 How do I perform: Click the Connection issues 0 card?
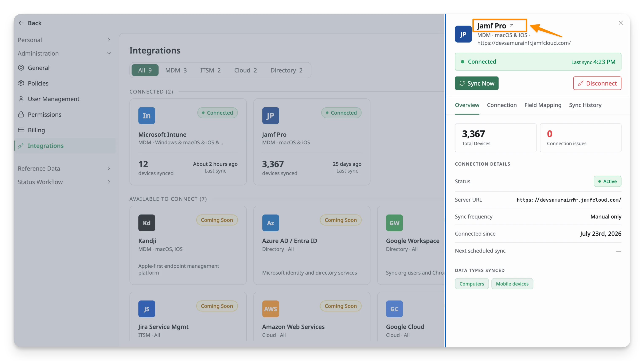581,138
